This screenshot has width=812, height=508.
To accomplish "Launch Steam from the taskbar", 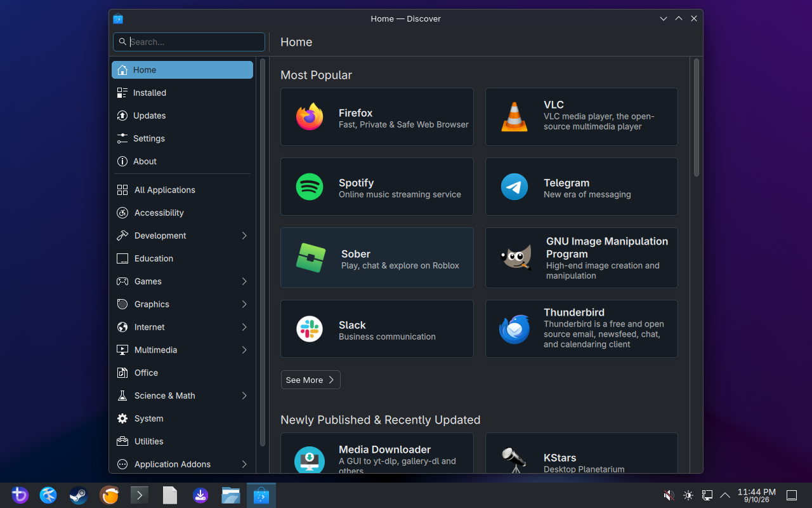I will click(79, 495).
